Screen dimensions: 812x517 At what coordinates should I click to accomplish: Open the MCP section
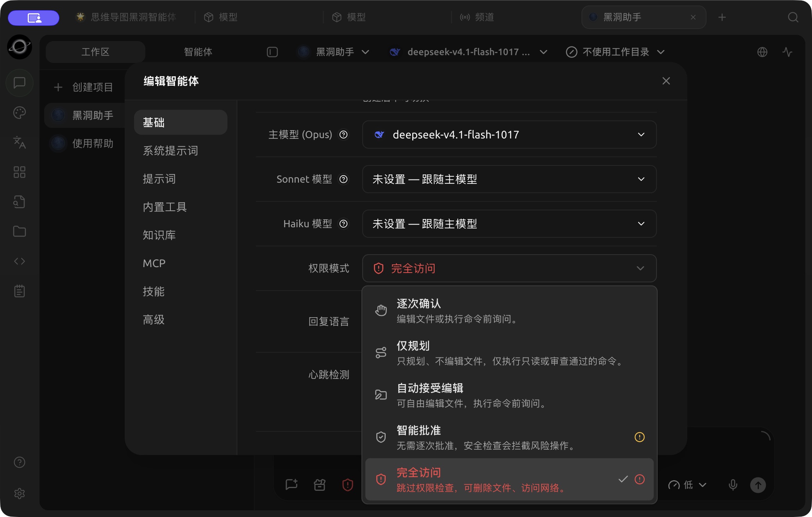click(x=181, y=263)
